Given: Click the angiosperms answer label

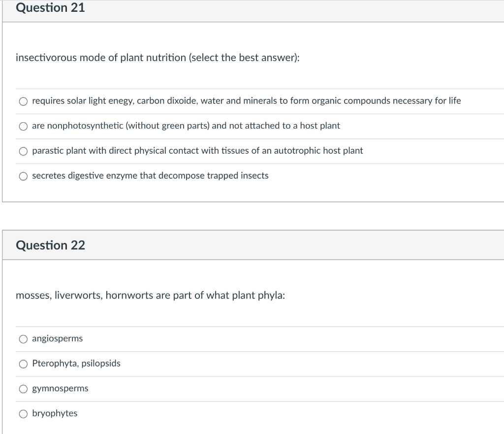Looking at the screenshot, I should coord(57,338).
